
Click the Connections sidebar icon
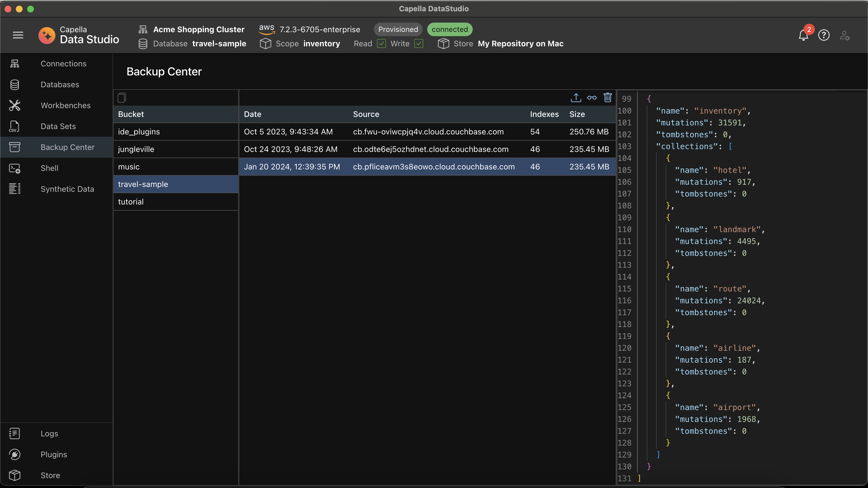tap(15, 64)
